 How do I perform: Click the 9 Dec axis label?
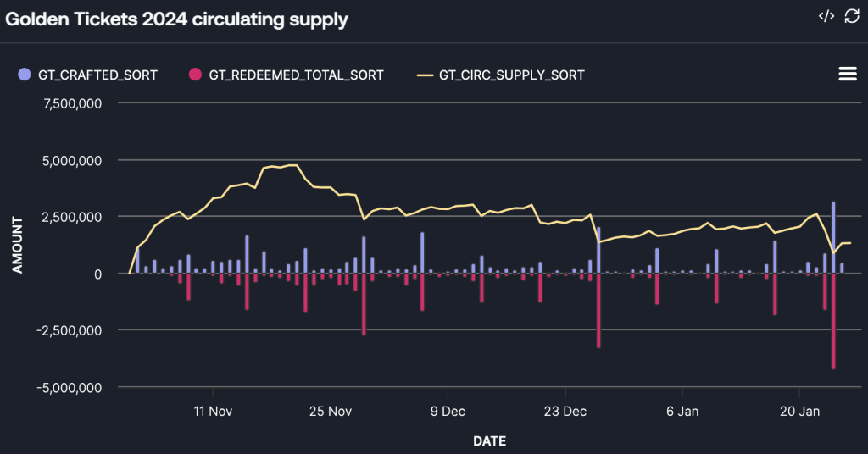click(447, 412)
